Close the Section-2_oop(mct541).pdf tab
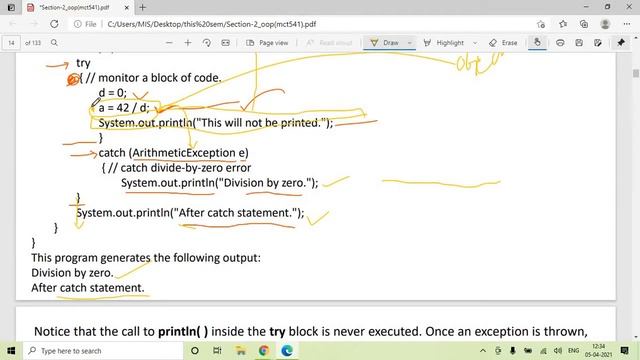 pyautogui.click(x=127, y=8)
